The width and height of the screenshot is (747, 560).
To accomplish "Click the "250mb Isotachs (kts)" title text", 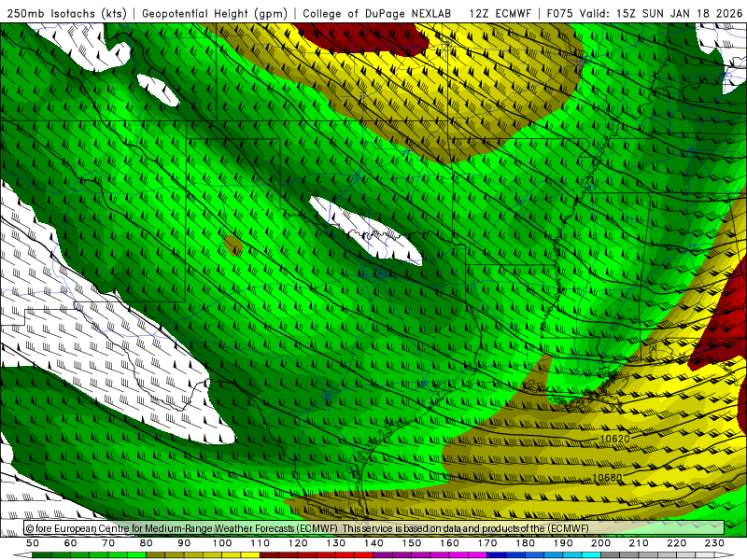I will pyautogui.click(x=67, y=14).
